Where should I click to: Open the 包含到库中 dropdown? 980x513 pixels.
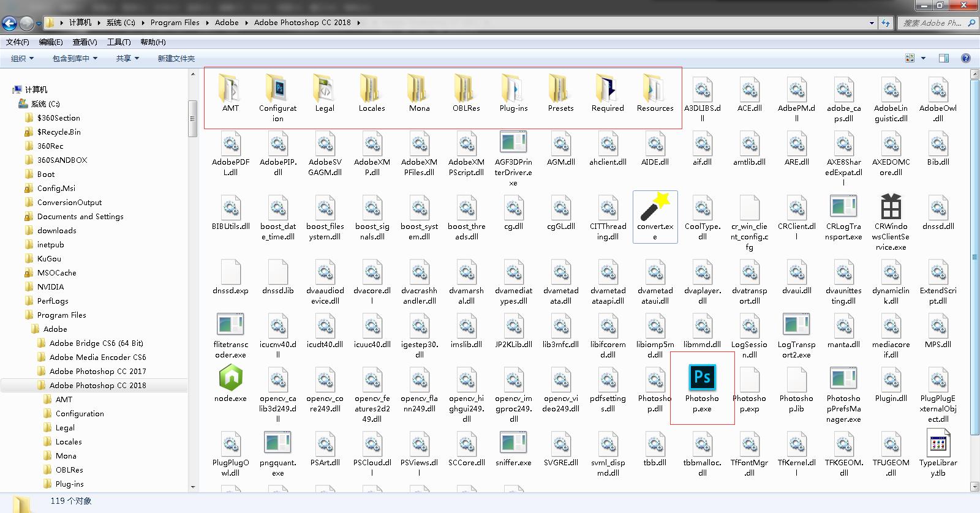(75, 58)
